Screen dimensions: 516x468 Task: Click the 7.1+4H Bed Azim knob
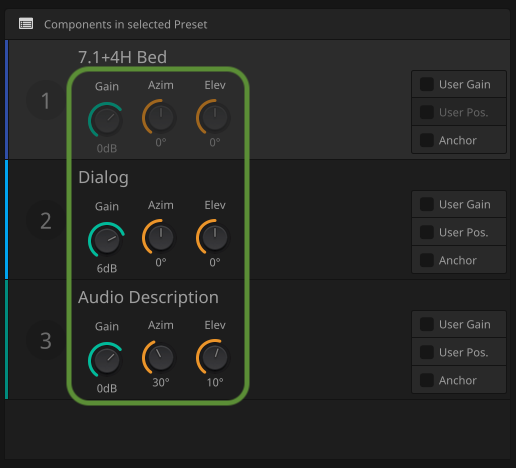(x=161, y=117)
